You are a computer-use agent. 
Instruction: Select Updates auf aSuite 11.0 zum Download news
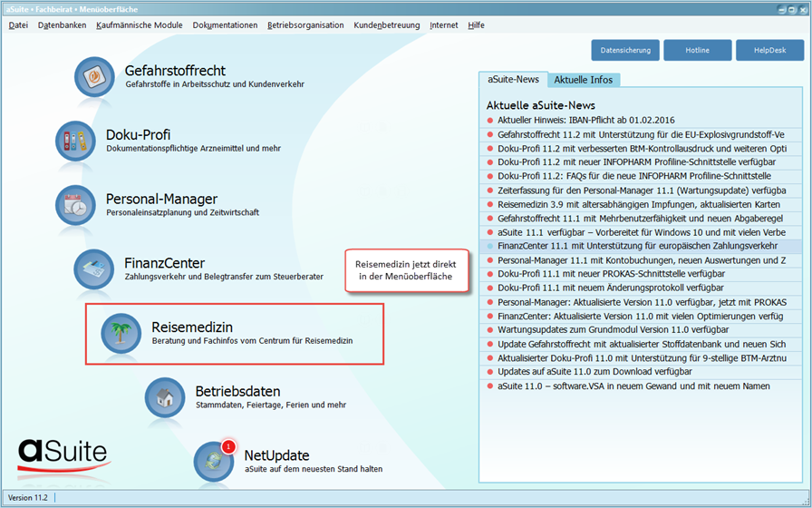coord(594,372)
